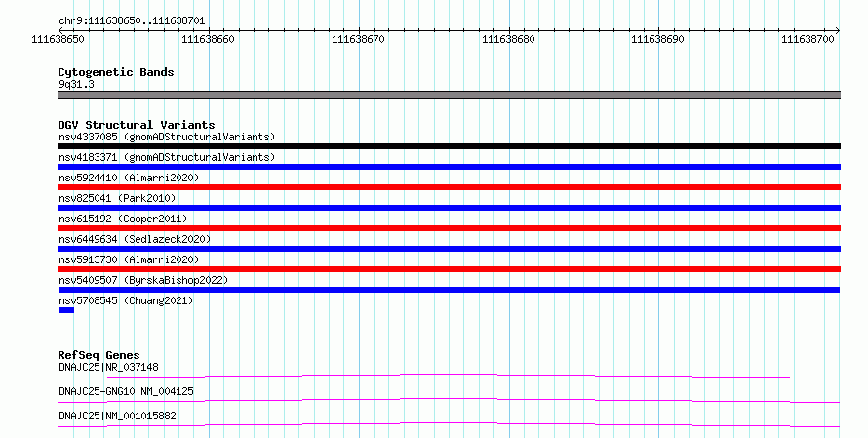Open the nsv4337085 variant label
This screenshot has width=868, height=438.
coord(167,137)
